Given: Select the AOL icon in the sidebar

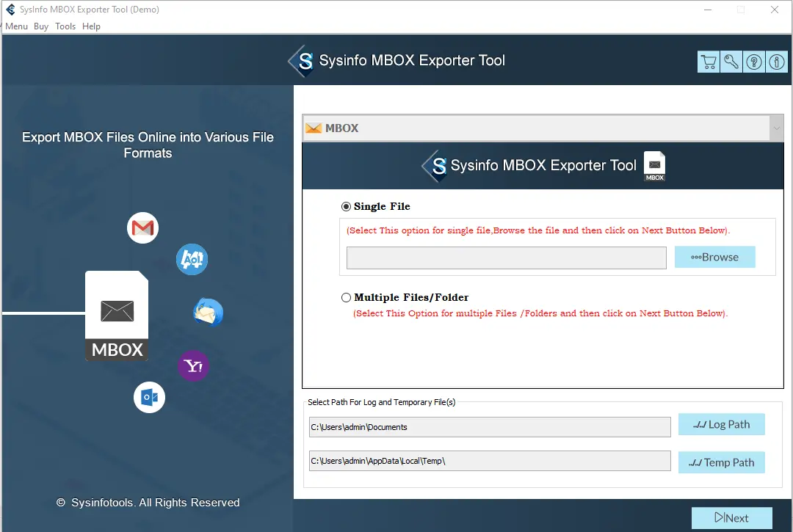Looking at the screenshot, I should (x=192, y=260).
